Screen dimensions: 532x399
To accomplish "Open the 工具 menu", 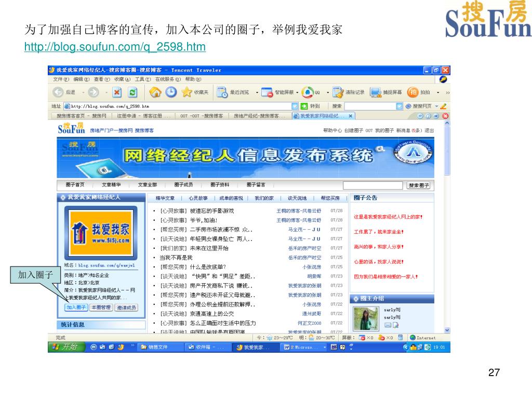I will coord(143,79).
